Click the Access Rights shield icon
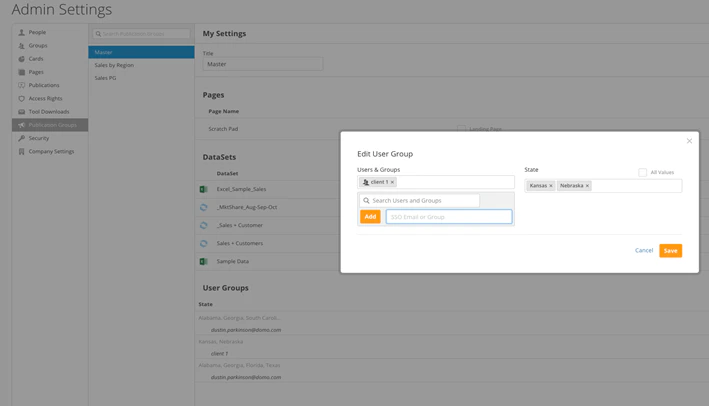 [21, 98]
